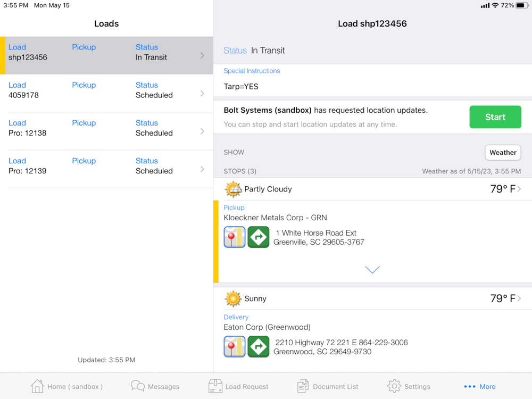The width and height of the screenshot is (532, 399).
Task: Open load shp123456 row chevron
Action: pyautogui.click(x=202, y=56)
